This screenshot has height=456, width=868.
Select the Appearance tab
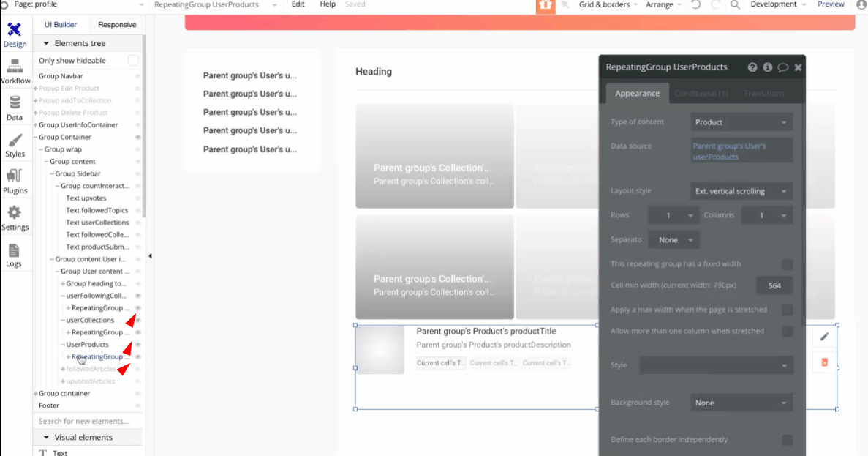click(x=637, y=94)
